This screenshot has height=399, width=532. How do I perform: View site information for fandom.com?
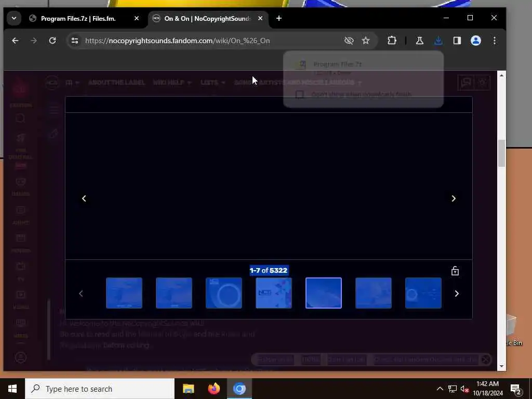tap(75, 41)
